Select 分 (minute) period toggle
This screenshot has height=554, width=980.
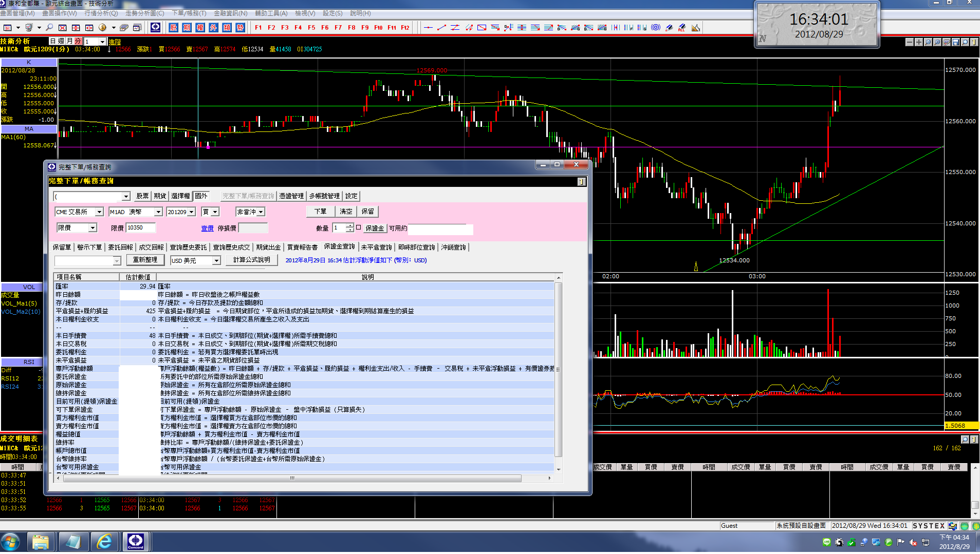(78, 41)
